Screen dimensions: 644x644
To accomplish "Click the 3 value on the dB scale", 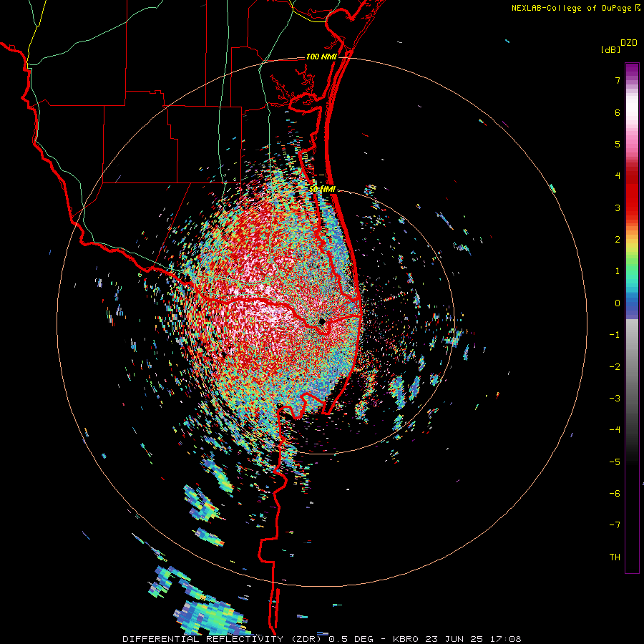I will [618, 208].
